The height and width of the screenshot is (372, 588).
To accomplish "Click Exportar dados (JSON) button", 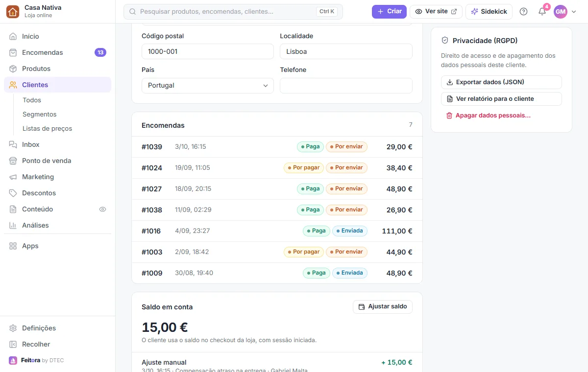I will pyautogui.click(x=501, y=82).
